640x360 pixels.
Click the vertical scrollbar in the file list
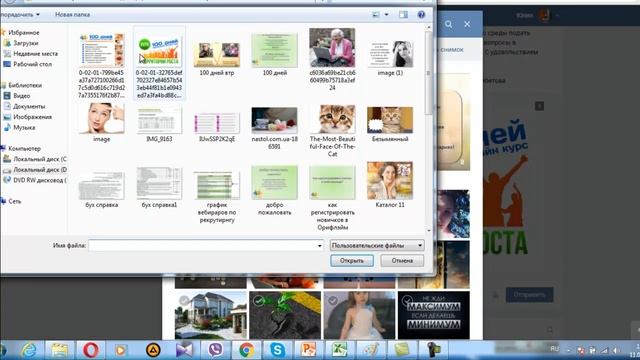point(428,73)
